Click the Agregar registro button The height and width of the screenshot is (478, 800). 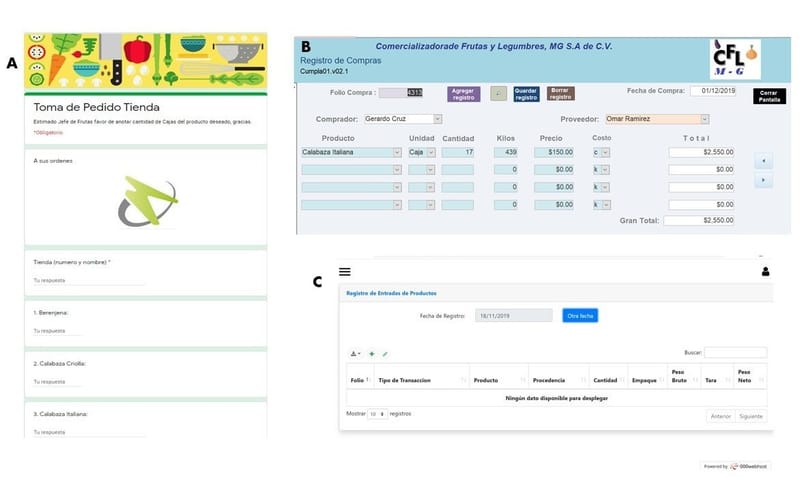coord(463,94)
